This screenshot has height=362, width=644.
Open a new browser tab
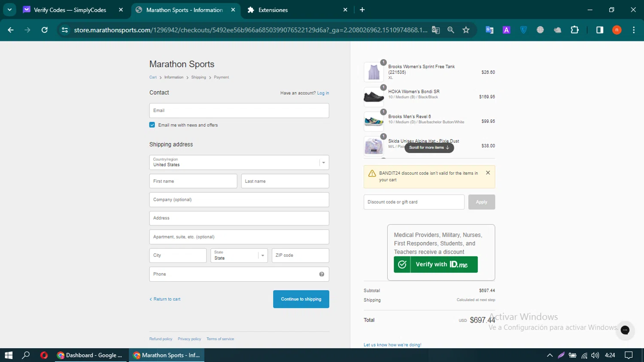pyautogui.click(x=362, y=10)
